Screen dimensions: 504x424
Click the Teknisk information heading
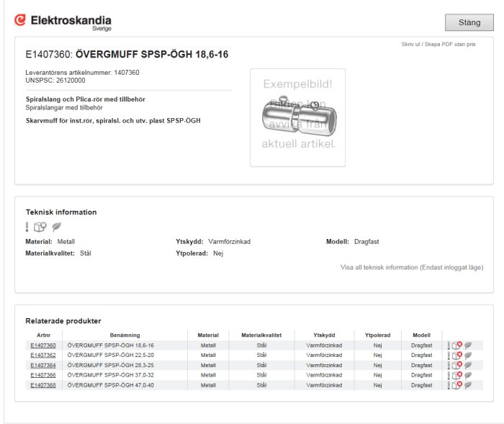coord(61,212)
